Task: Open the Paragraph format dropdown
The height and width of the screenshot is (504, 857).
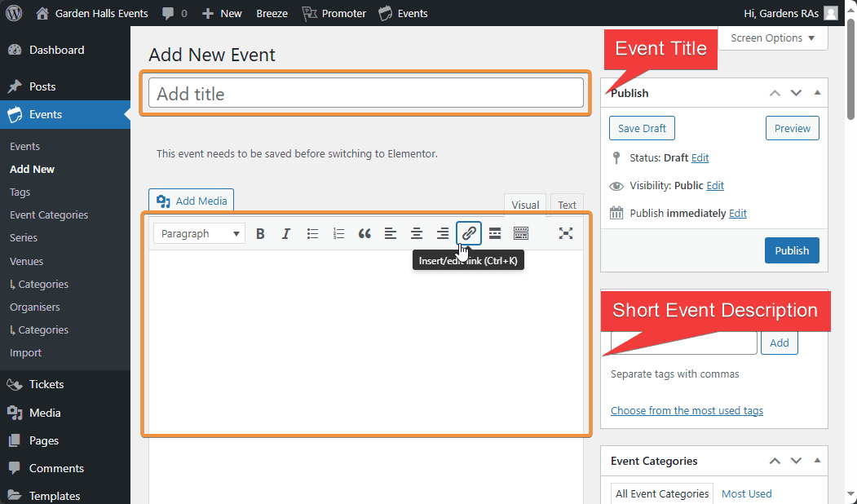Action: click(199, 234)
